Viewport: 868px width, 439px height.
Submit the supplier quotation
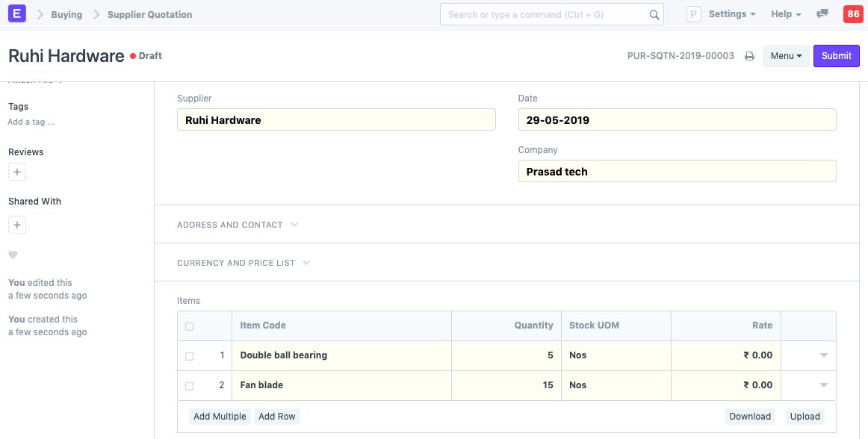click(x=836, y=56)
